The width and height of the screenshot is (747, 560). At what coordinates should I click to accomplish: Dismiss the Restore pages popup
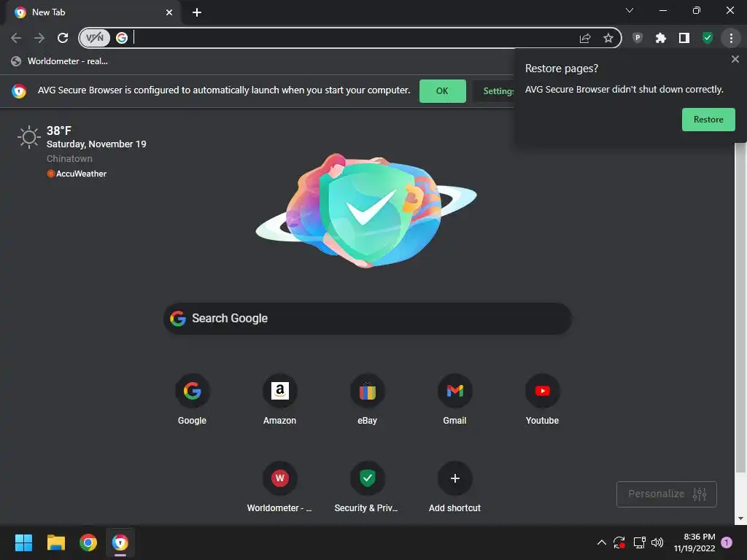[x=735, y=59]
